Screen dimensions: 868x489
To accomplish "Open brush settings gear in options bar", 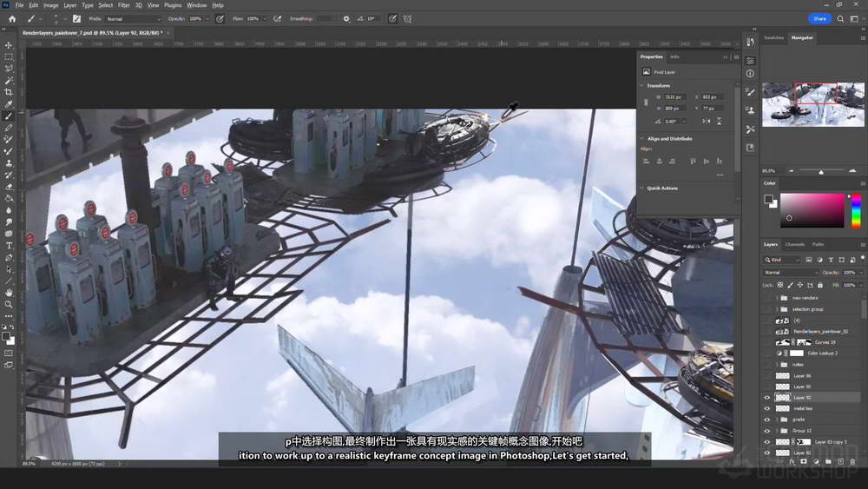I will click(x=346, y=19).
